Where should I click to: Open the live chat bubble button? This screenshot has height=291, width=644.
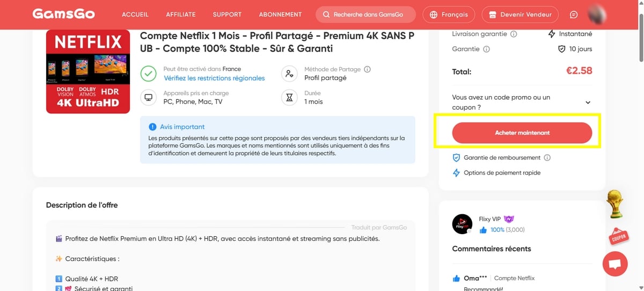point(615,264)
